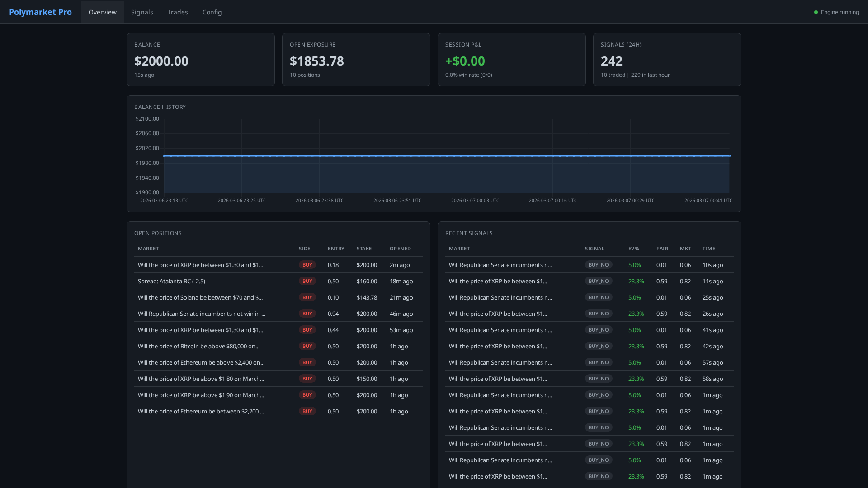The height and width of the screenshot is (488, 868).
Task: Click the green engine running status indicator
Action: (816, 12)
